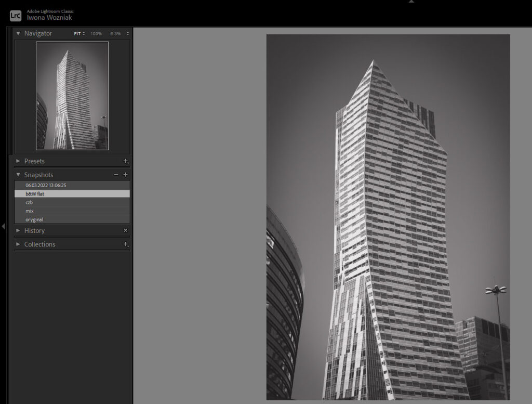Delete selected snapshot using the minus icon
This screenshot has width=532, height=404.
point(115,175)
